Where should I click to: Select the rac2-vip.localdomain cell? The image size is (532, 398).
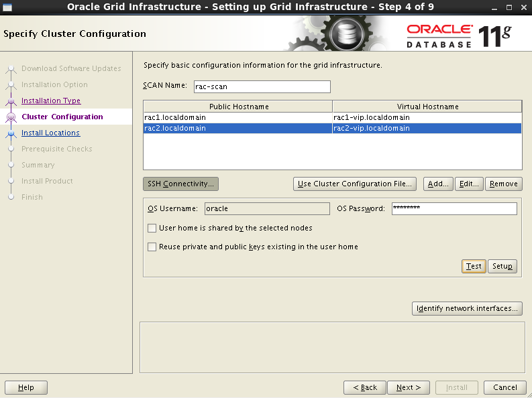[427, 129]
